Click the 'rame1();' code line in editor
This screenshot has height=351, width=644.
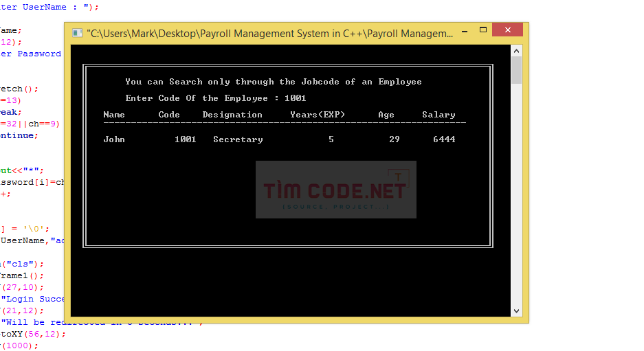coord(22,275)
